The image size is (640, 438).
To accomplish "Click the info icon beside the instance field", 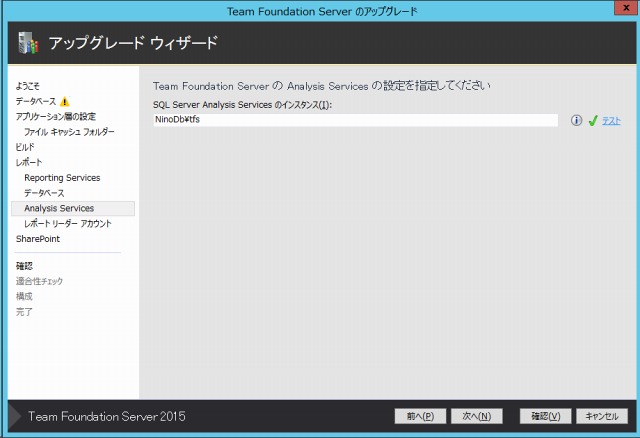I will click(576, 120).
